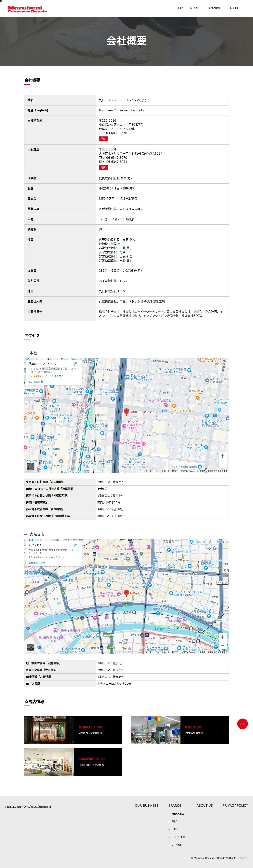Click the fax number FAX: 06-6347-8271

113,162
